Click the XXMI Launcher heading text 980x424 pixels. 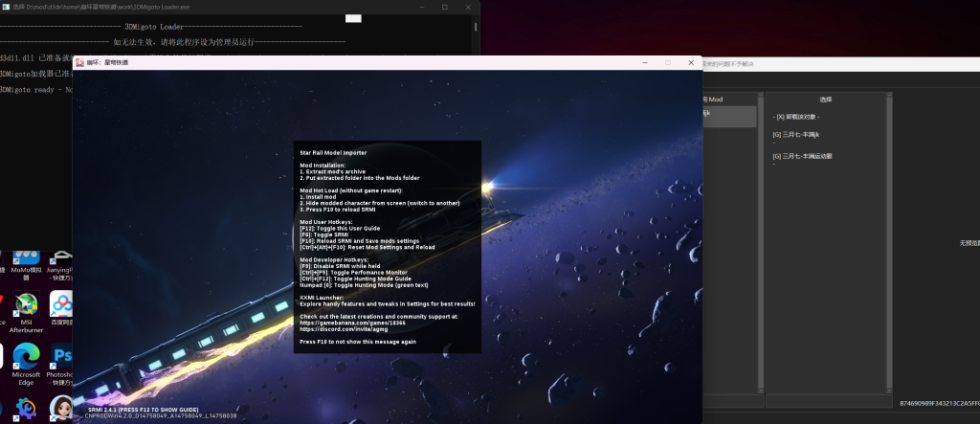tap(322, 298)
